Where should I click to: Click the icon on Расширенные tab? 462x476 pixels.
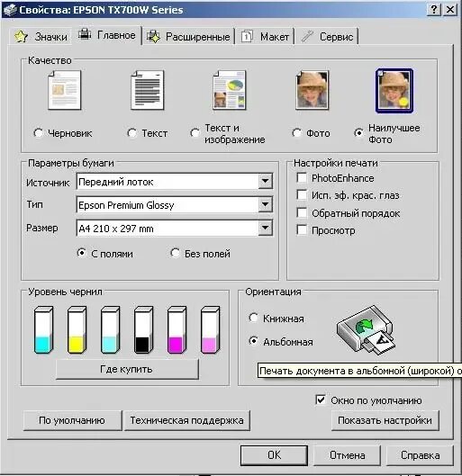pos(153,36)
